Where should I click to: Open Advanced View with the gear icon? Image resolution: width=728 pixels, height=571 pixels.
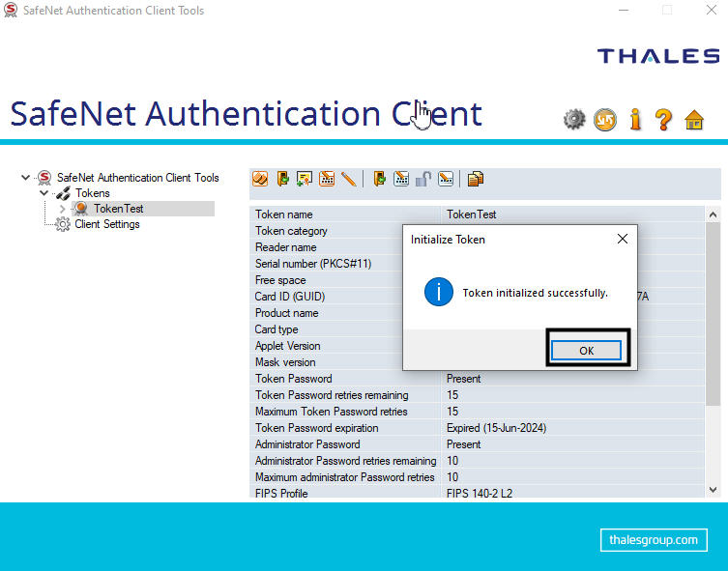pos(575,120)
